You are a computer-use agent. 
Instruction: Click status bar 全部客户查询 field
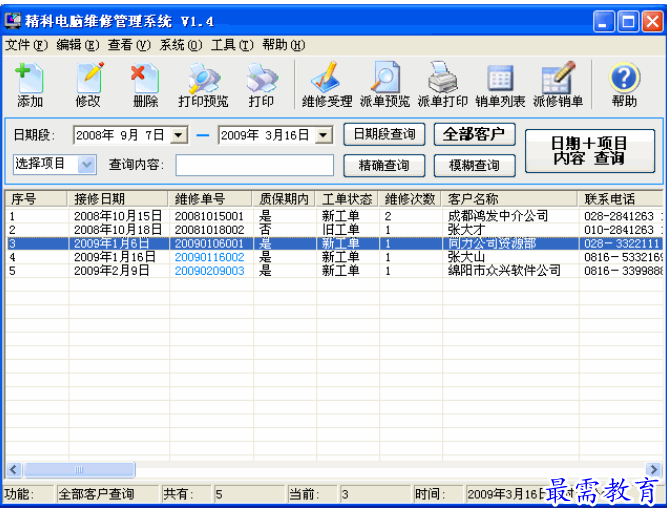(x=107, y=494)
